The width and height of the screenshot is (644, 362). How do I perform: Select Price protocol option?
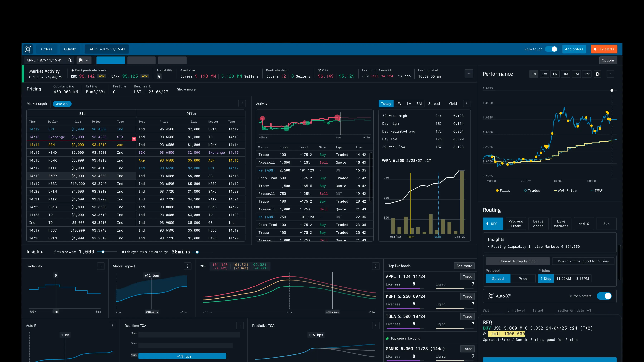523,279
